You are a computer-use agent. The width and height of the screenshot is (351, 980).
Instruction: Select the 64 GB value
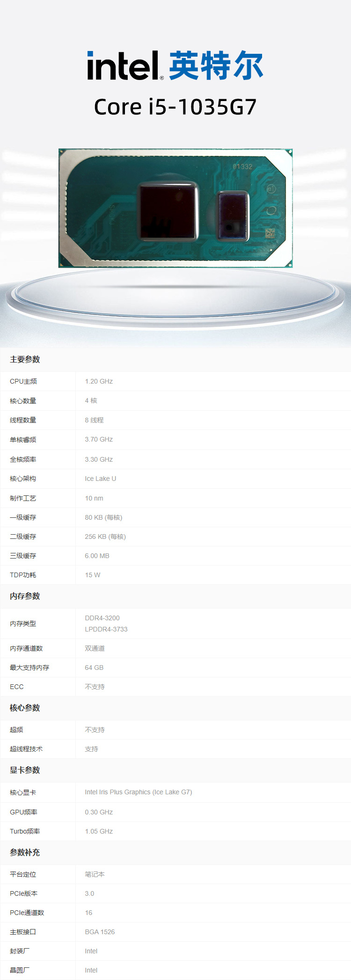point(94,668)
